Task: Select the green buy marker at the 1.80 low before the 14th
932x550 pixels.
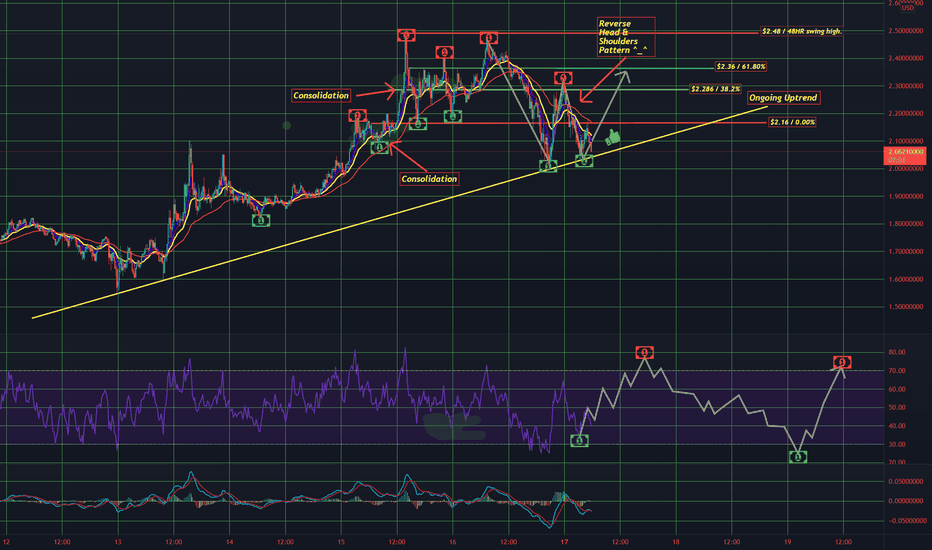Action: point(261,221)
